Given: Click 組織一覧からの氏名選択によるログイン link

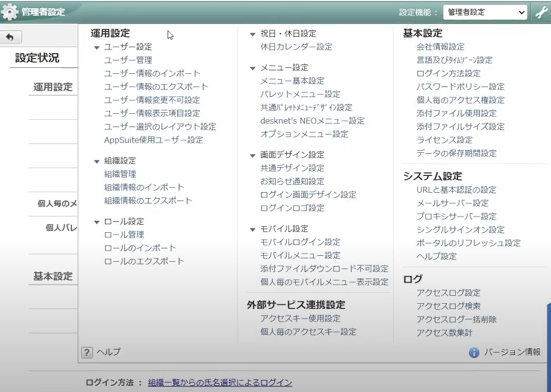Looking at the screenshot, I should [x=220, y=383].
